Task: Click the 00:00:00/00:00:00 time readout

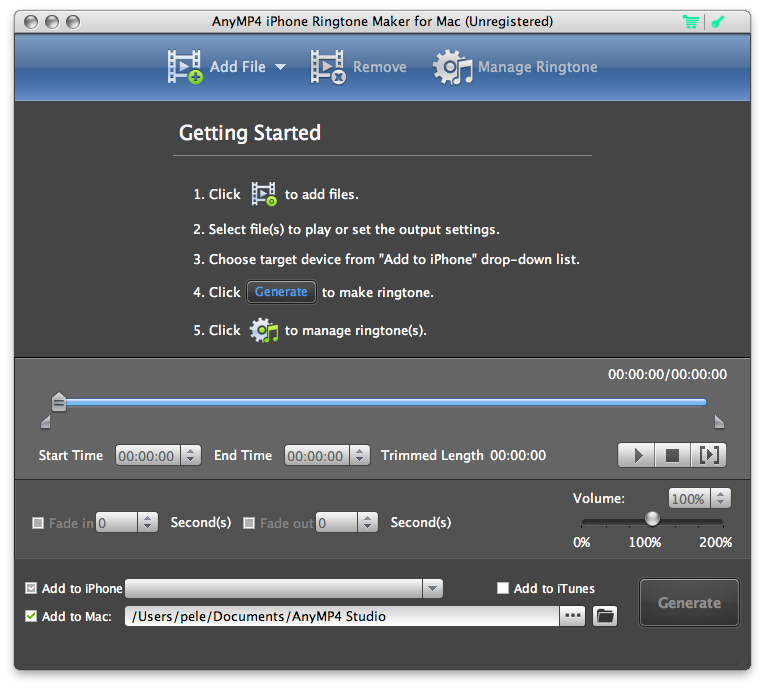Action: [x=667, y=374]
